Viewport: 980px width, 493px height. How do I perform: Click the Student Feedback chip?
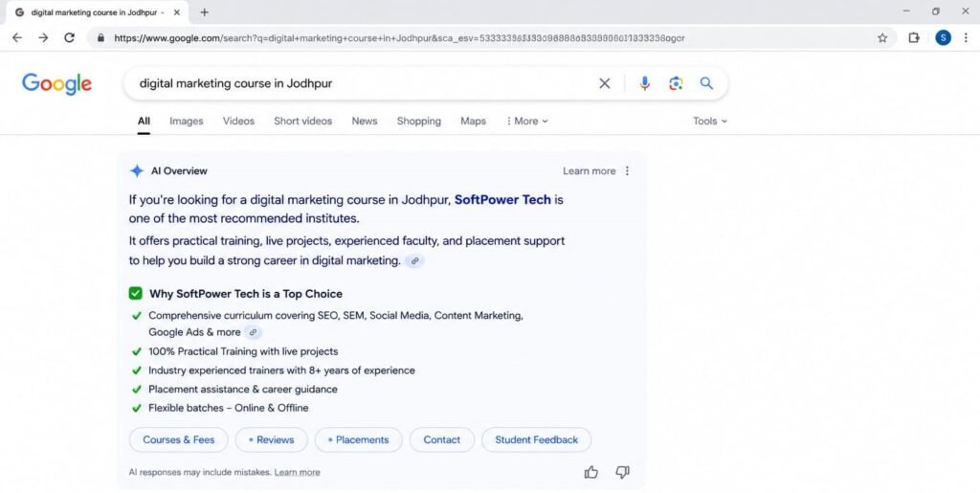536,440
